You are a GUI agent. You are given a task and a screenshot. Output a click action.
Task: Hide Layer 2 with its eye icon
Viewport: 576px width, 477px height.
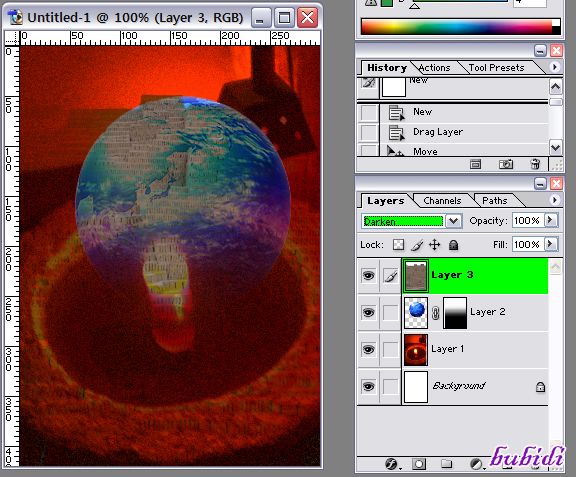click(368, 312)
